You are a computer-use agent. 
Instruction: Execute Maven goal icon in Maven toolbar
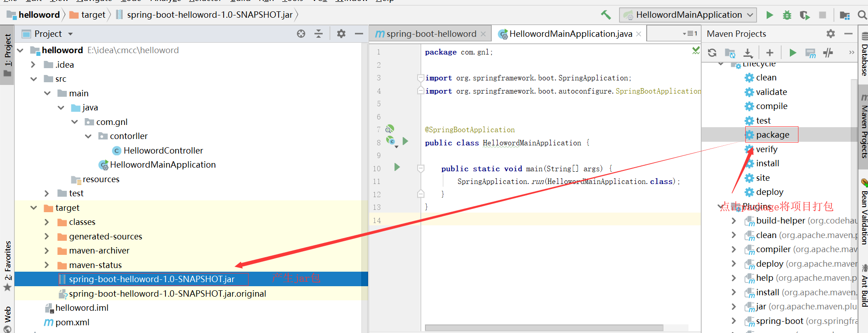[810, 53]
